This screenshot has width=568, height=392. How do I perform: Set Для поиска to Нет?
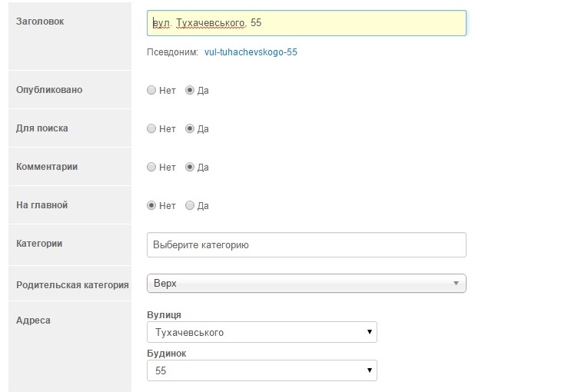tap(151, 128)
